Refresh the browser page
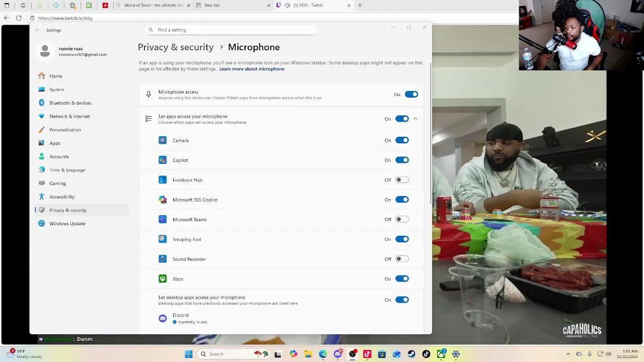Image resolution: width=644 pixels, height=362 pixels. pos(19,18)
